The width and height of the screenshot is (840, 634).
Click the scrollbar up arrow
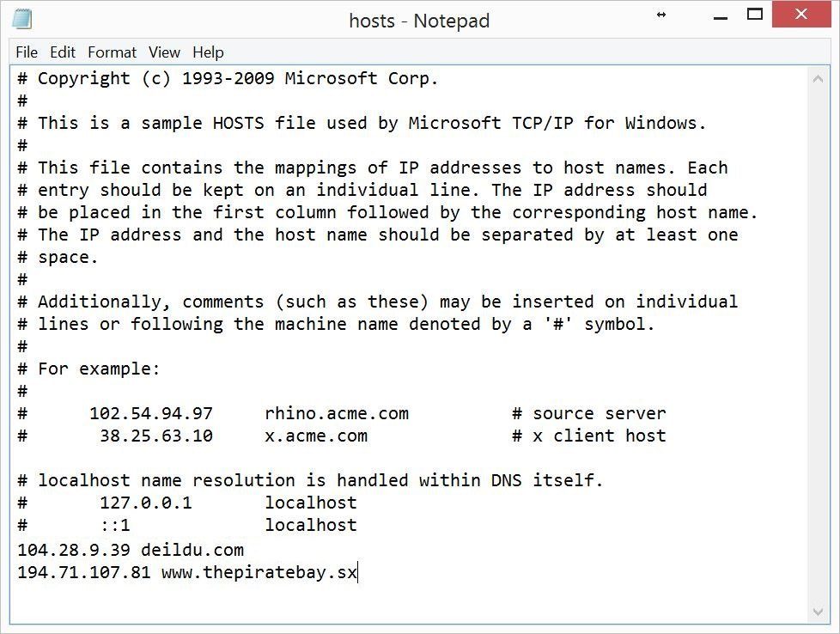coord(818,79)
